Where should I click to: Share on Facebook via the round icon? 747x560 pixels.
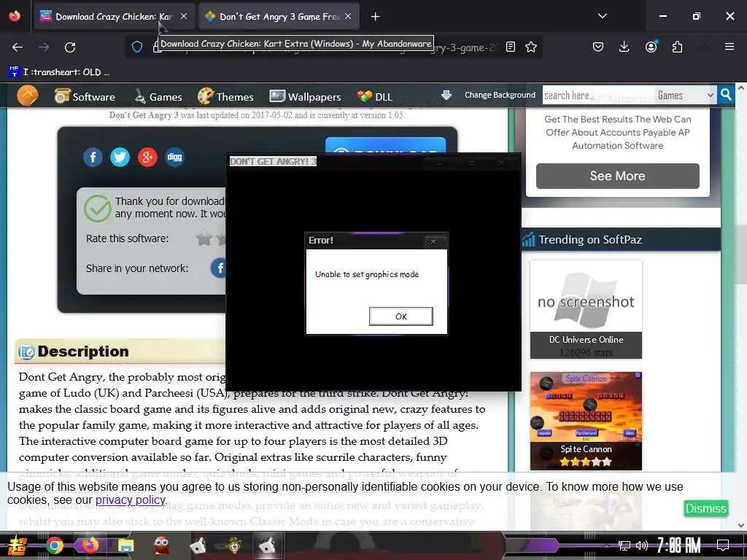click(93, 157)
